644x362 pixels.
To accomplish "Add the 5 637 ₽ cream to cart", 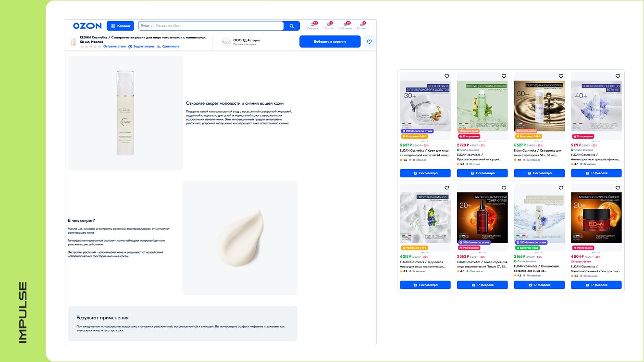I will pos(425,173).
